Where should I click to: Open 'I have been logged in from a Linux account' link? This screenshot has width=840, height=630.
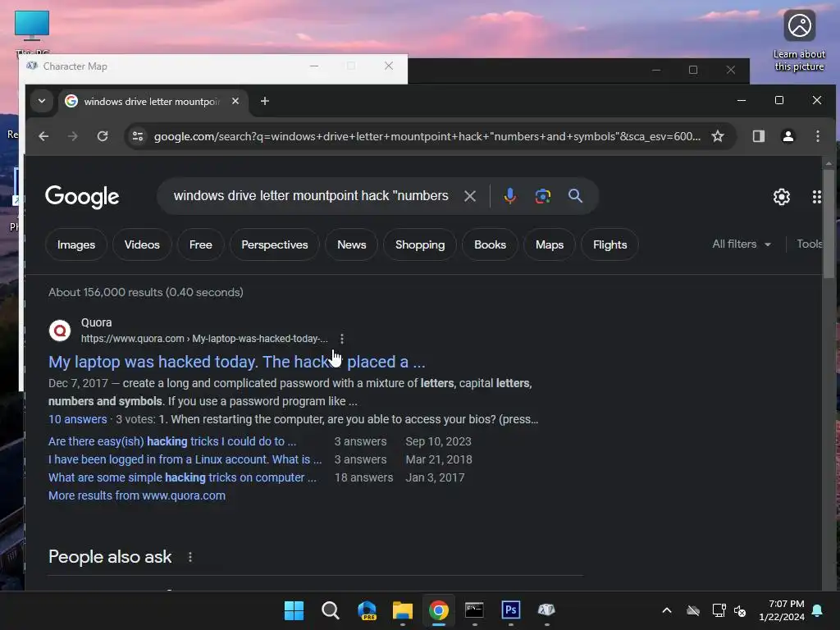click(185, 459)
